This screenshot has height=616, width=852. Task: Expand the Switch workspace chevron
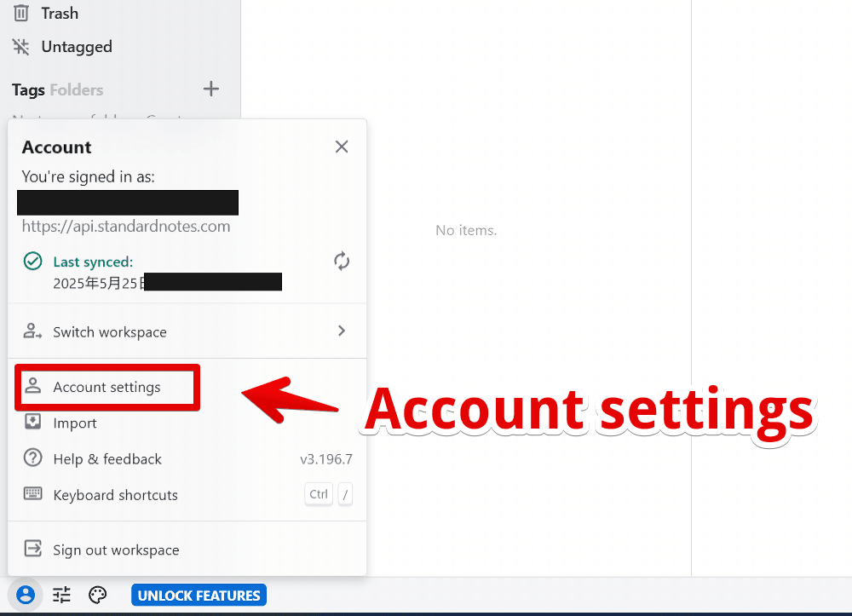[342, 331]
